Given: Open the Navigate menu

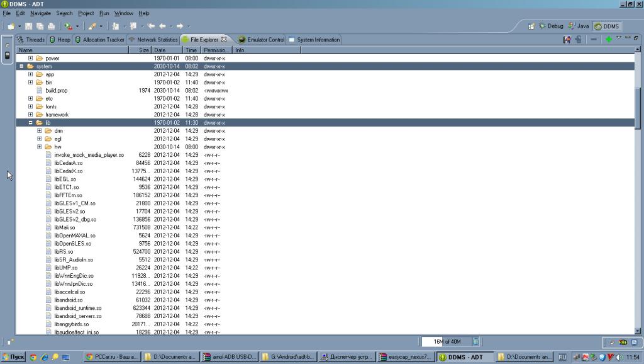Looking at the screenshot, I should point(40,13).
